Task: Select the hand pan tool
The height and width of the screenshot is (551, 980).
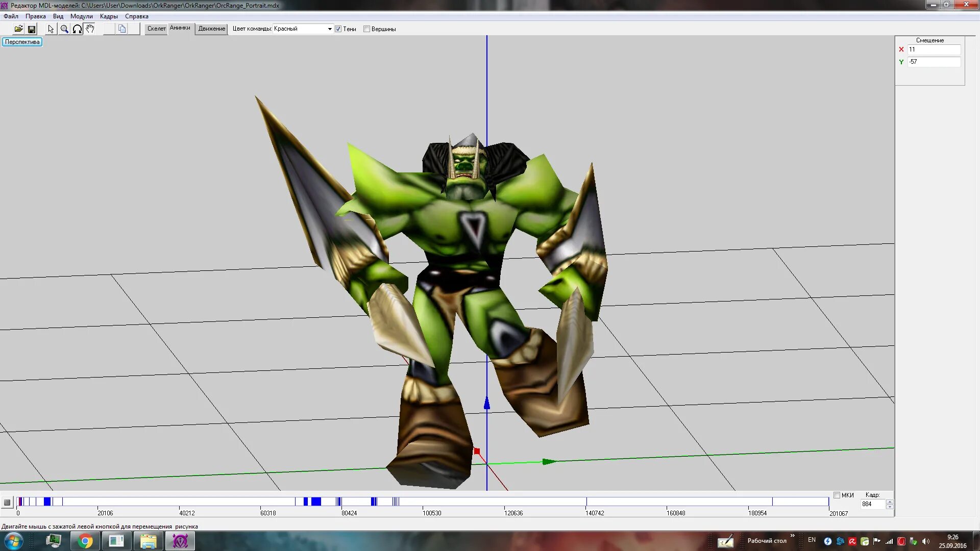Action: (x=90, y=29)
